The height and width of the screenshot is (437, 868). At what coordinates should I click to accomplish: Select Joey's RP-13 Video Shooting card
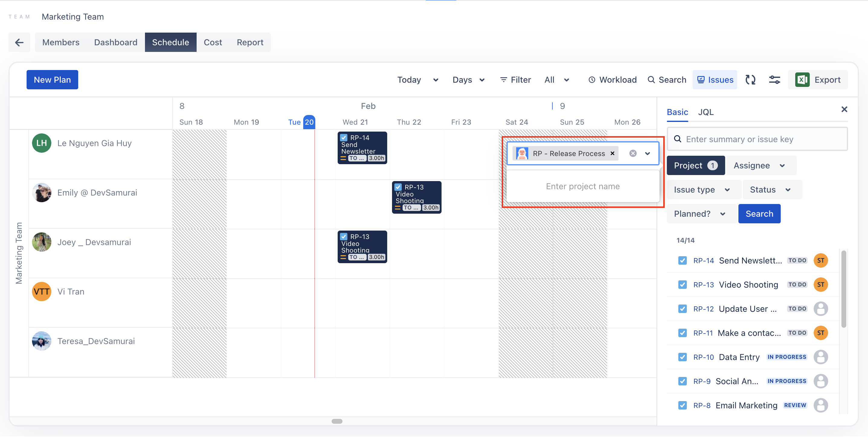click(x=362, y=247)
